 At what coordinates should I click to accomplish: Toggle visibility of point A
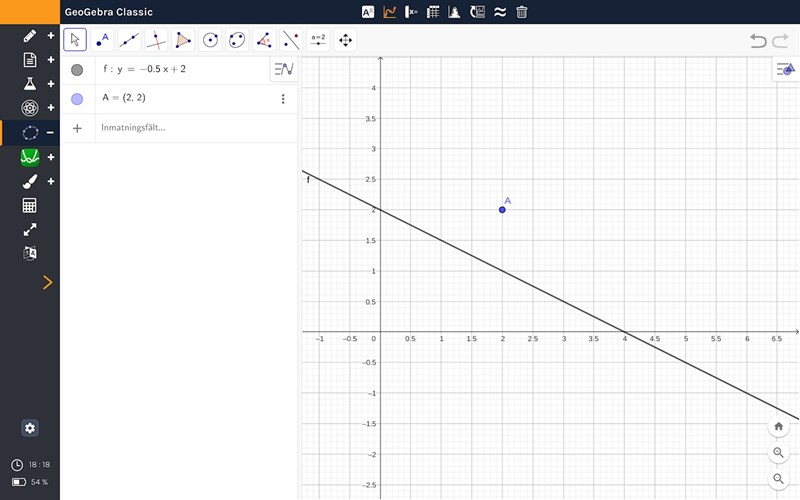click(x=77, y=99)
